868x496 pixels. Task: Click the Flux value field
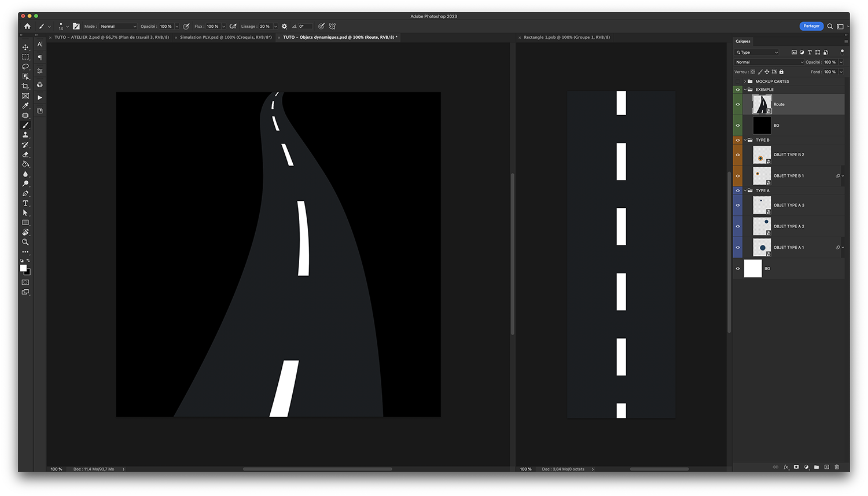click(212, 26)
